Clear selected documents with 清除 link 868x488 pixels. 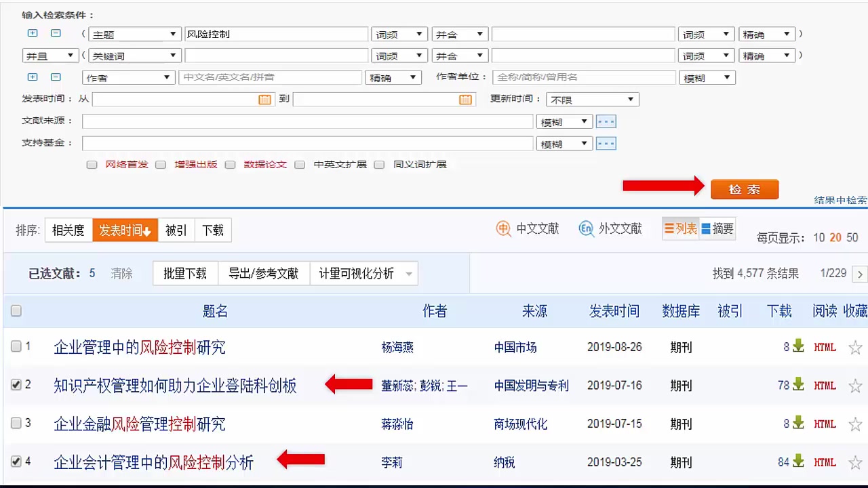122,274
